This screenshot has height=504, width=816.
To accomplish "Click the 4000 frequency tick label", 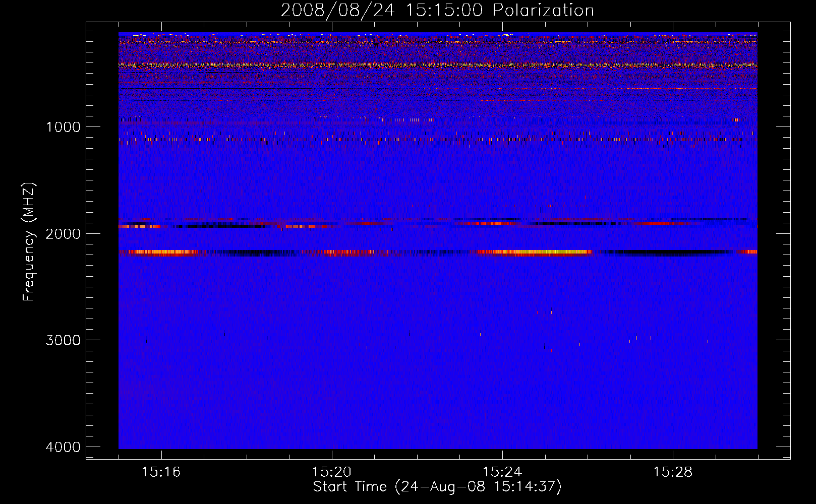I will click(63, 447).
